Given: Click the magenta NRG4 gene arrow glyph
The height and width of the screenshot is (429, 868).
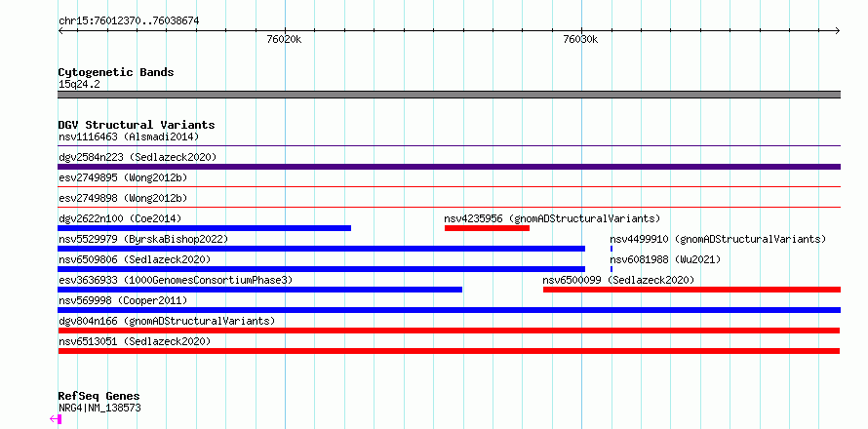Looking at the screenshot, I should pos(56,419).
